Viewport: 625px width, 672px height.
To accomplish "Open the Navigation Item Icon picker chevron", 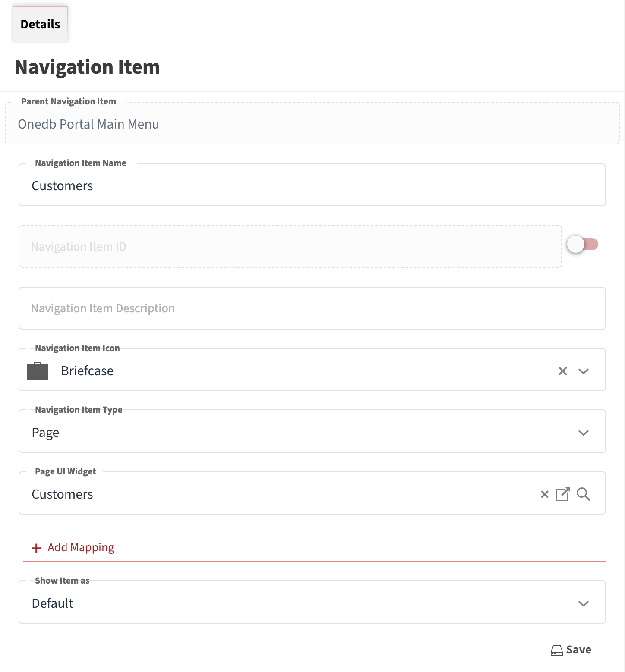I will tap(584, 371).
